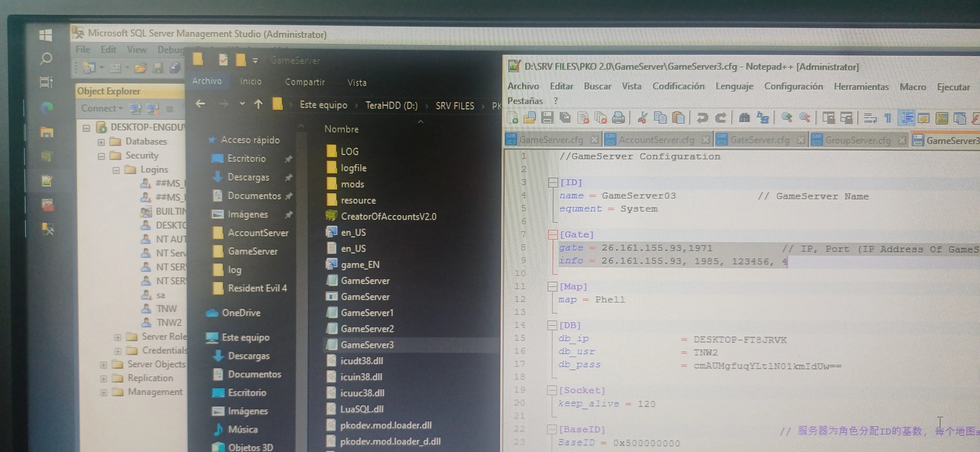
Task: Open the Herramientas menu in Notepad++
Action: tap(861, 87)
